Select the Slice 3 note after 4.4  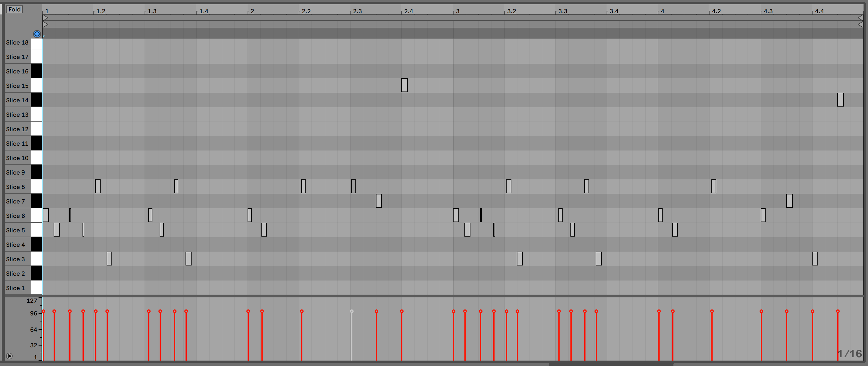815,259
